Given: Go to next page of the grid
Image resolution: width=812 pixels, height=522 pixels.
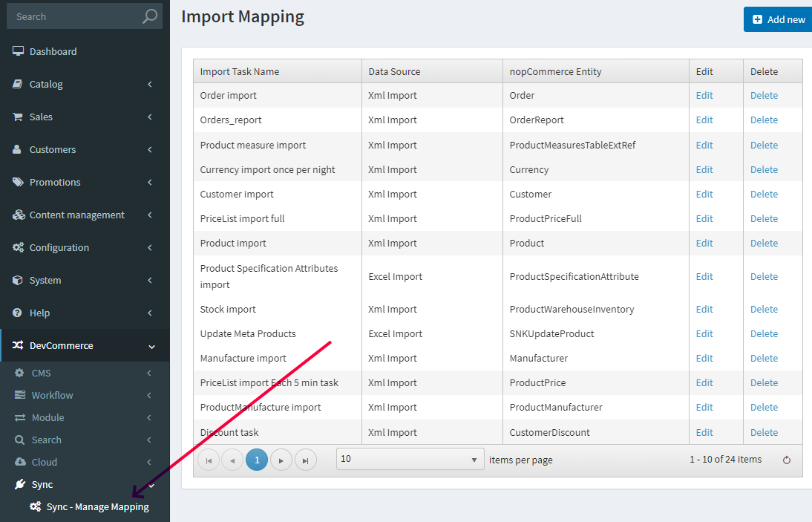Looking at the screenshot, I should [281, 460].
